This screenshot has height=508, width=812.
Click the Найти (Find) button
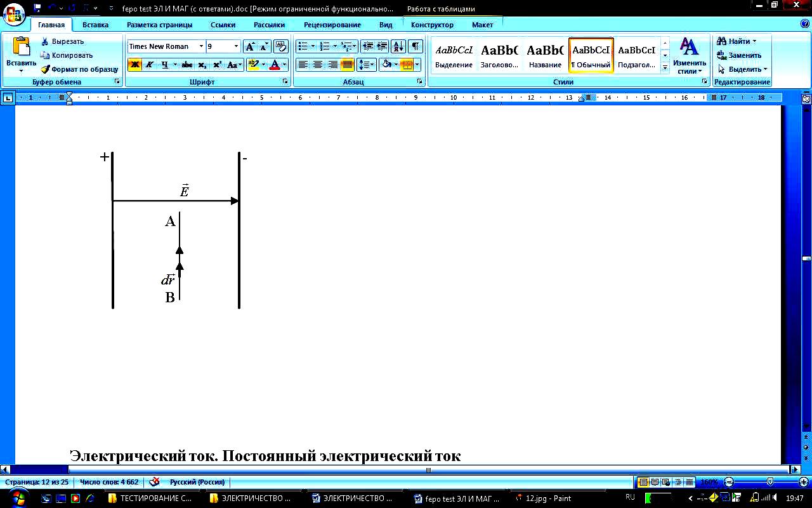click(x=737, y=41)
